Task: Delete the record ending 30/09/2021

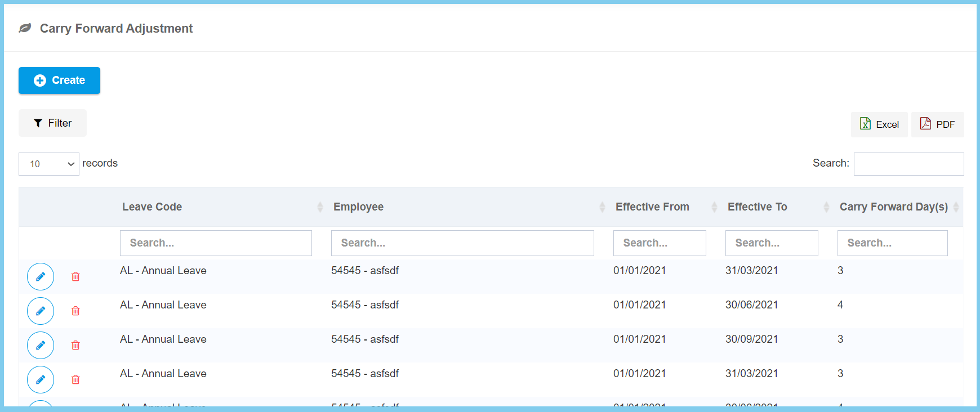Action: [75, 345]
